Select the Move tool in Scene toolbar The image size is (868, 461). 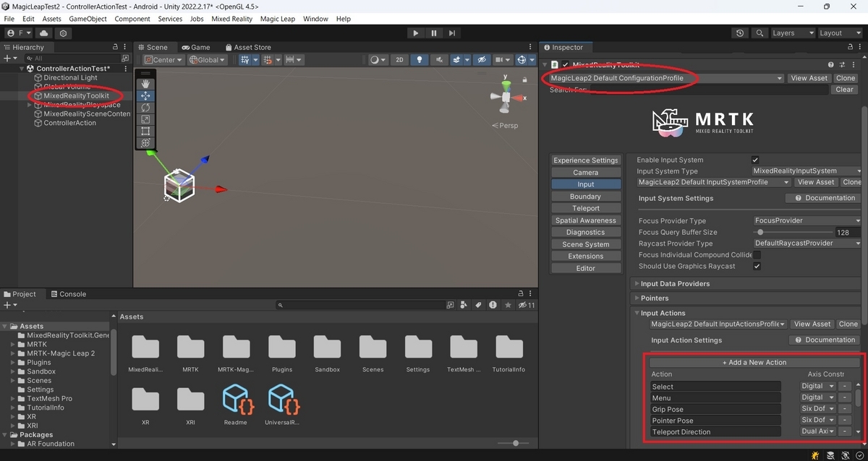(145, 95)
